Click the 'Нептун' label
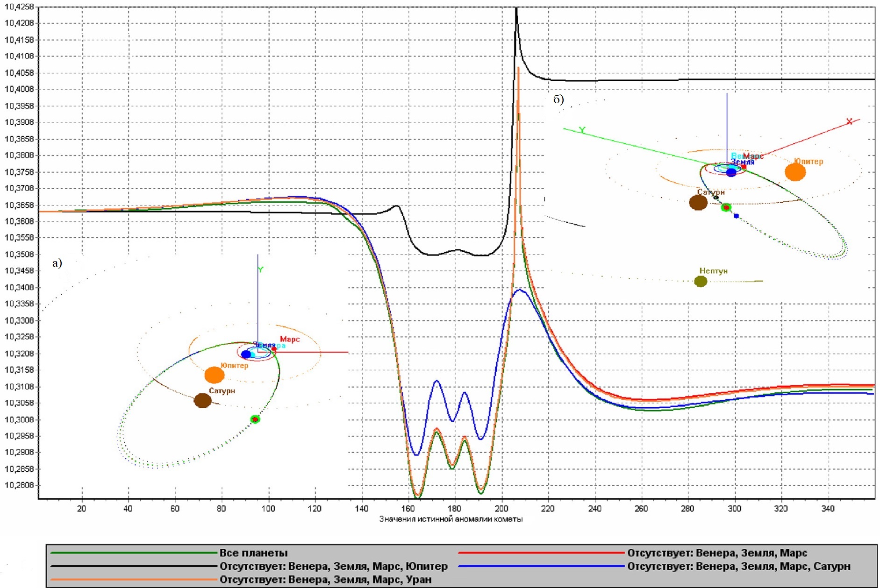Image resolution: width=880 pixels, height=588 pixels. click(713, 271)
